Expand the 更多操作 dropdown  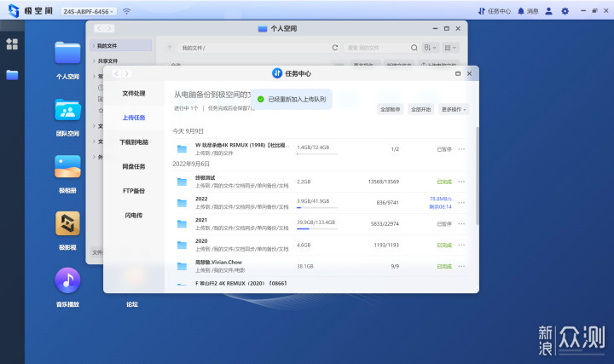[454, 110]
